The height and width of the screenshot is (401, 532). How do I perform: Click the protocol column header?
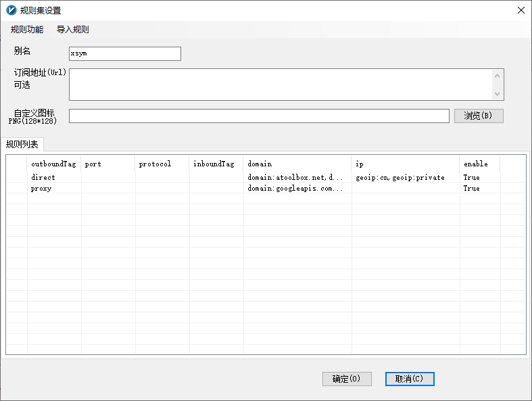click(162, 164)
